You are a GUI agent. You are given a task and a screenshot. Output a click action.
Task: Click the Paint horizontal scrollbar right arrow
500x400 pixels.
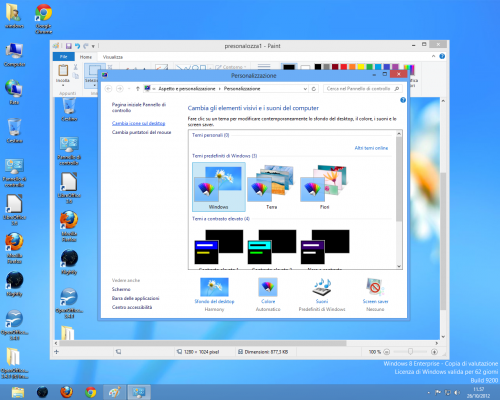(436, 343)
